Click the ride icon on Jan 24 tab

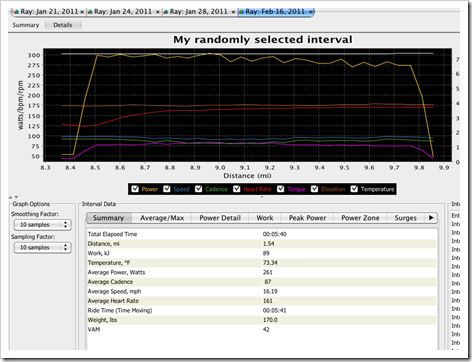tap(90, 12)
